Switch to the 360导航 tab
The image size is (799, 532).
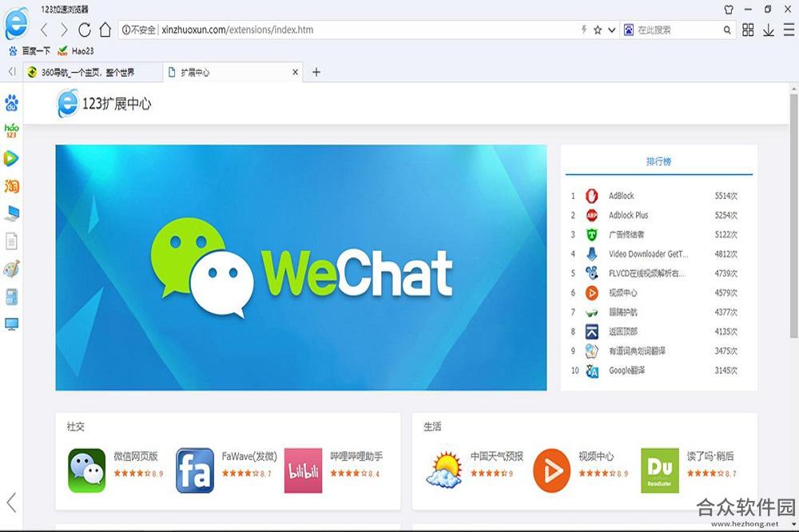click(x=92, y=72)
